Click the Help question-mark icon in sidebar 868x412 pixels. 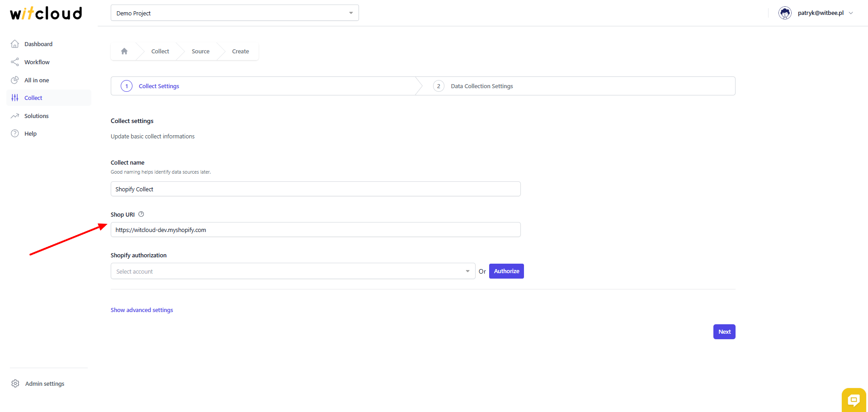coord(15,133)
